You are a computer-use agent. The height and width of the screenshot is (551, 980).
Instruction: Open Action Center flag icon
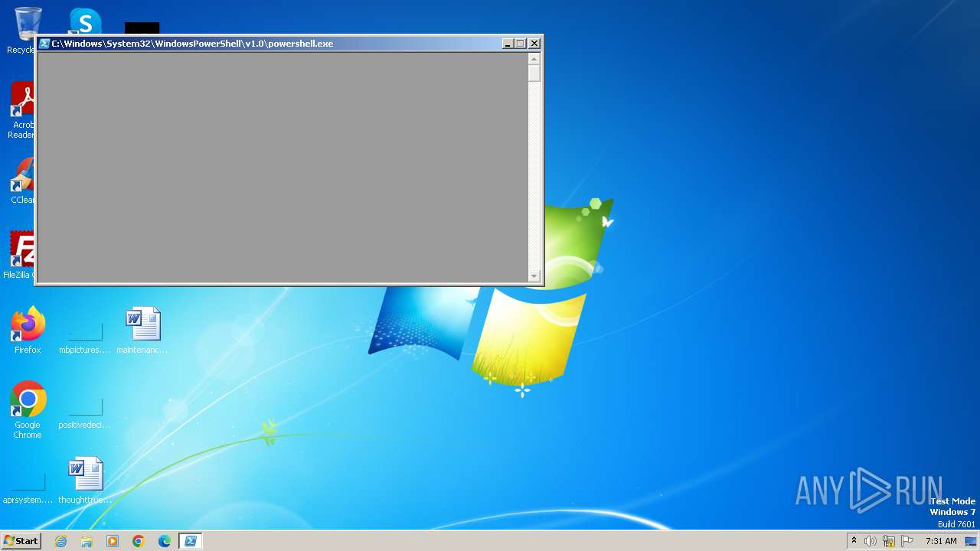coord(907,541)
